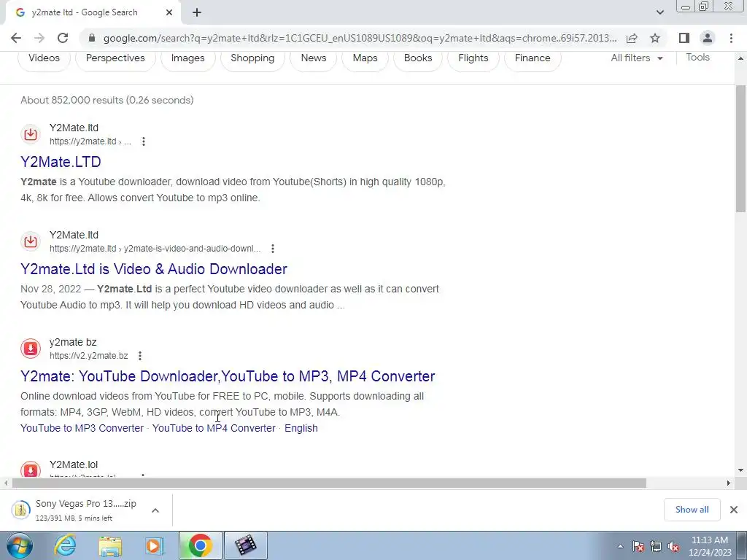Open the film clapper app in taskbar

245,545
